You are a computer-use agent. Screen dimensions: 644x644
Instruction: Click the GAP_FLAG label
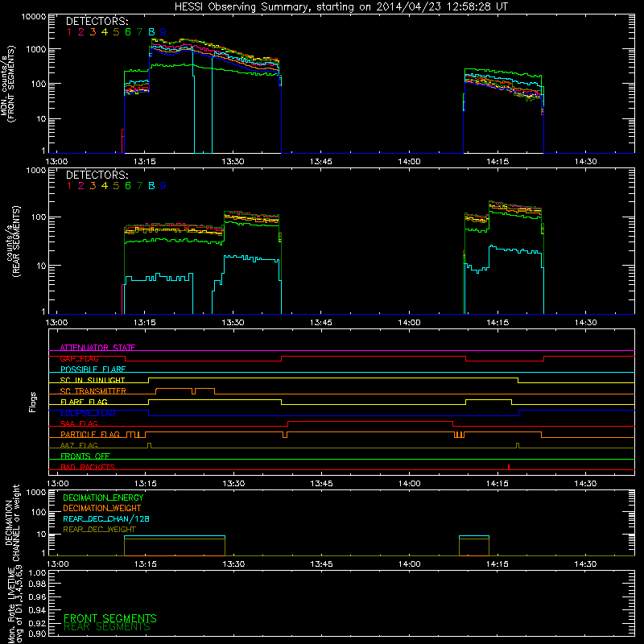point(79,358)
